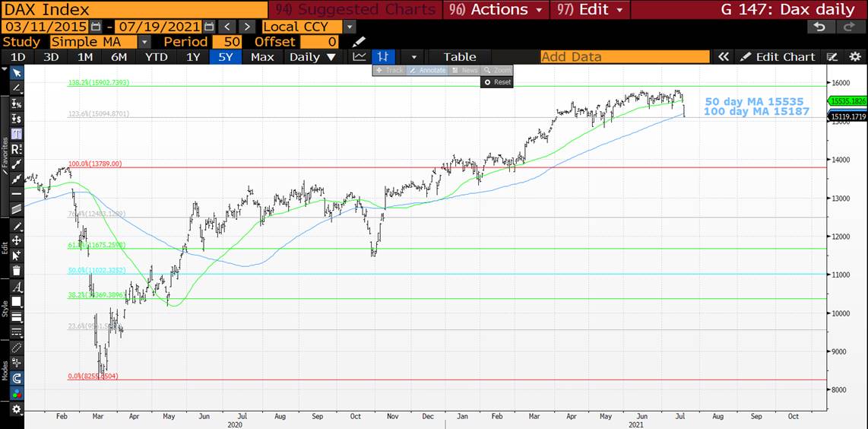Viewport: 868px width, 429px height.
Task: Select the parallel channel tool
Action: 17,208
